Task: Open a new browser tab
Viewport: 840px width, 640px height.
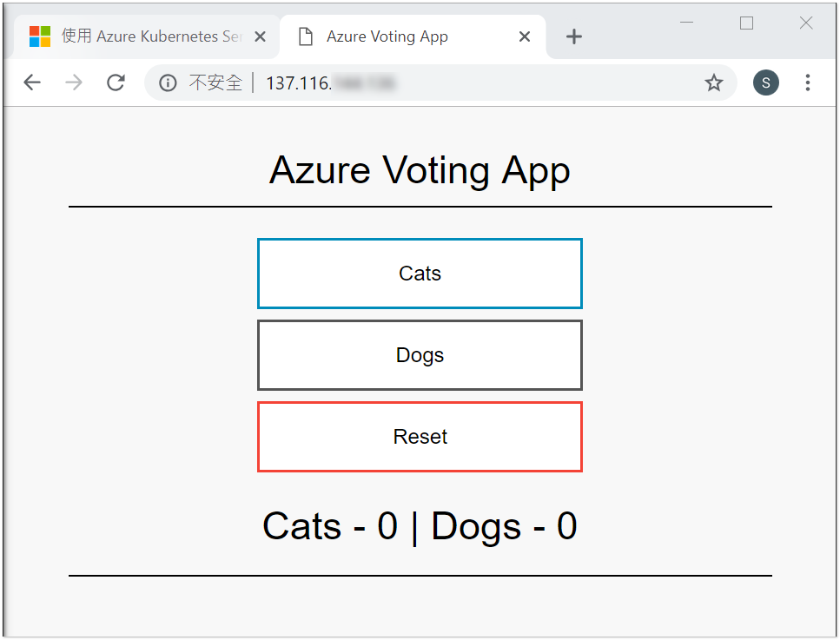Action: 573,36
